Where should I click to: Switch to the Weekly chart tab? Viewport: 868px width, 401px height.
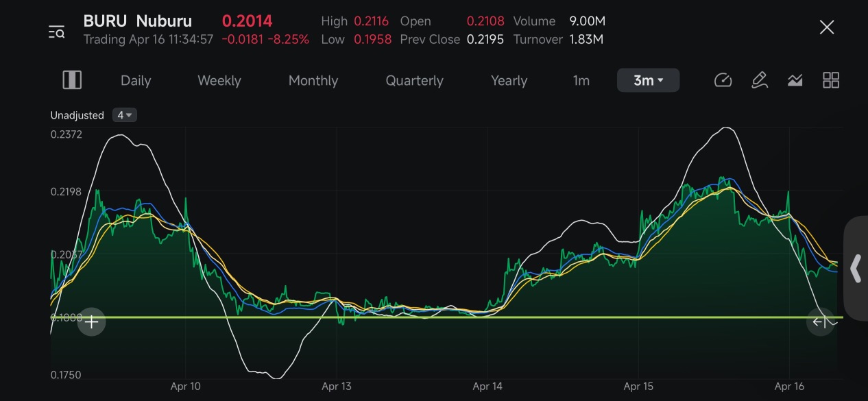(219, 80)
